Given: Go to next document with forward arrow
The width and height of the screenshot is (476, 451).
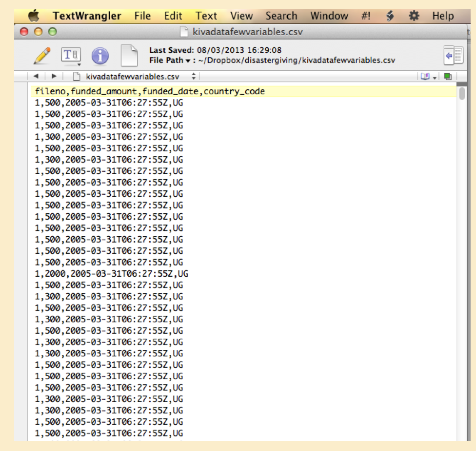Looking at the screenshot, I should [x=54, y=76].
